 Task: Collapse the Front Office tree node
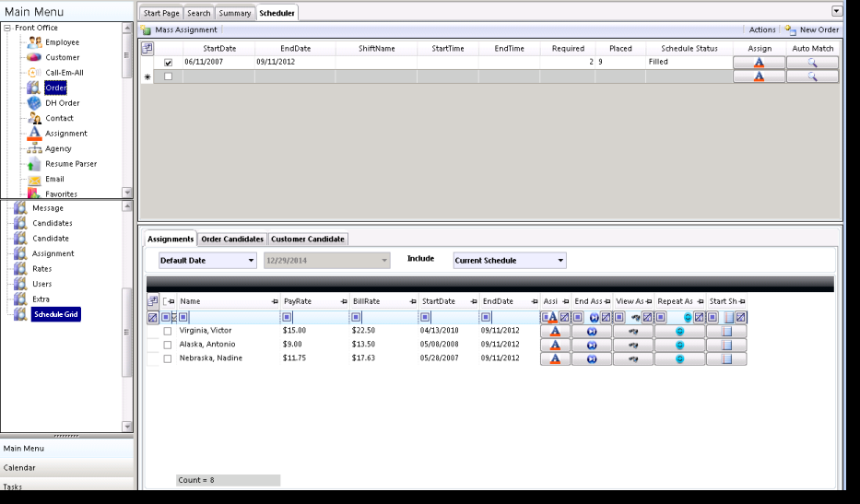7,28
